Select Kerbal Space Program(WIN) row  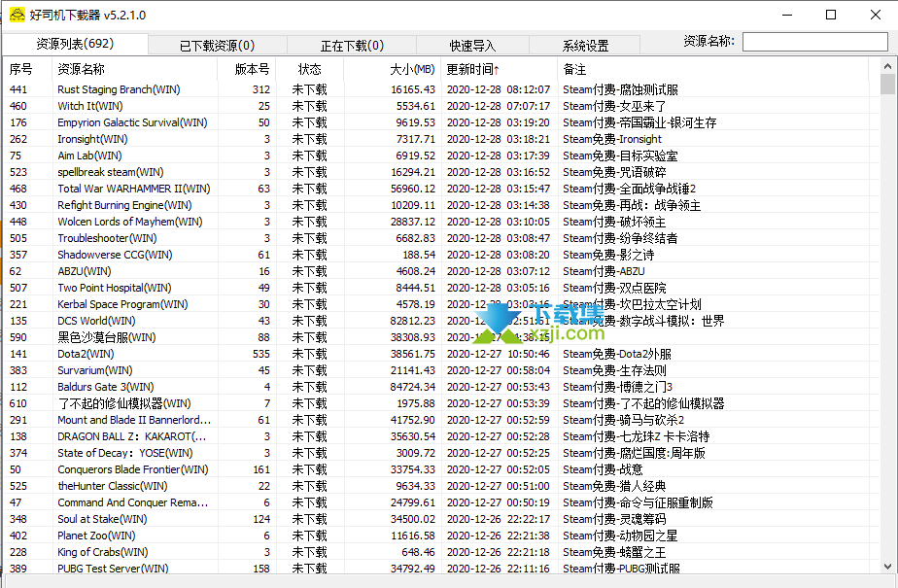click(x=442, y=304)
